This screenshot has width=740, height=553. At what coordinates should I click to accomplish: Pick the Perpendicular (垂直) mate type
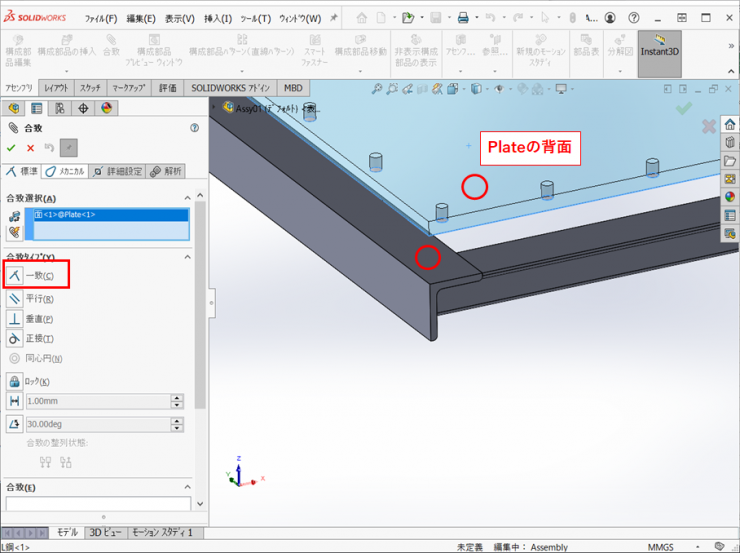[x=15, y=318]
